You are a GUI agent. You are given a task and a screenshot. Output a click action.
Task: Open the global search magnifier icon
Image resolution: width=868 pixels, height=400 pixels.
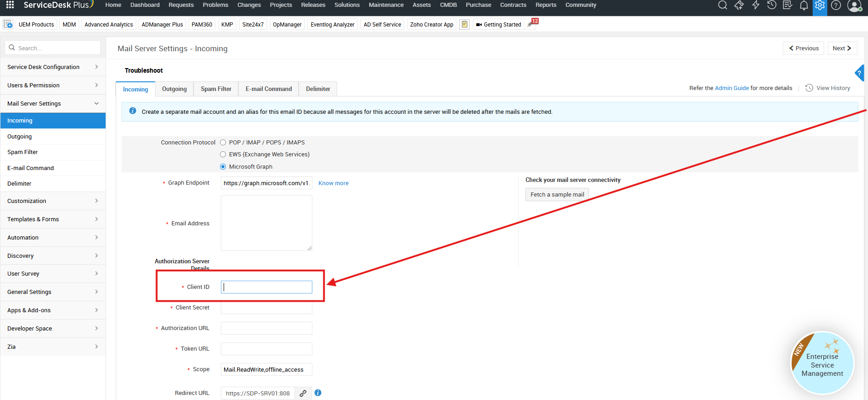[x=723, y=5]
